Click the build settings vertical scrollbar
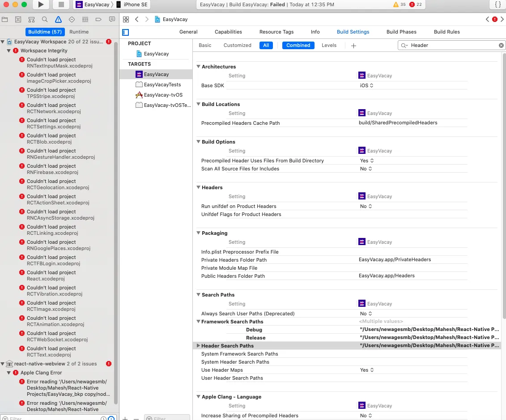506x420 pixels. pyautogui.click(x=504, y=186)
